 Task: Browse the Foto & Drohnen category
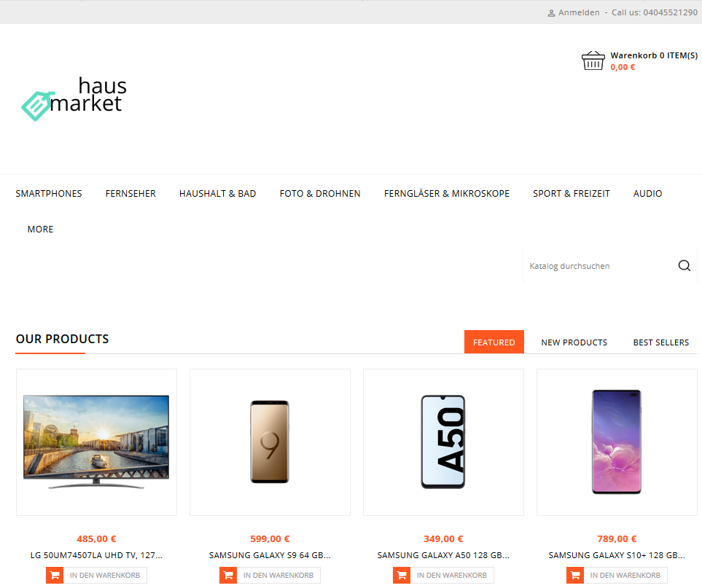pos(320,193)
